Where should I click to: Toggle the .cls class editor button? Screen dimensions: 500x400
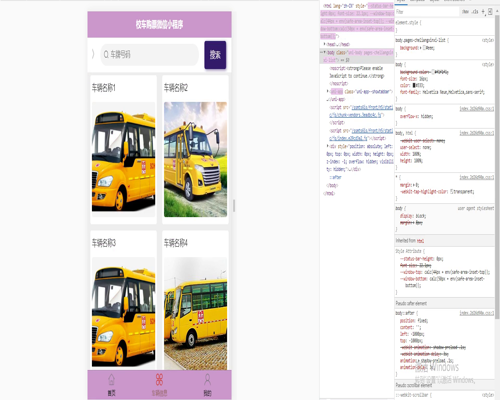click(475, 12)
